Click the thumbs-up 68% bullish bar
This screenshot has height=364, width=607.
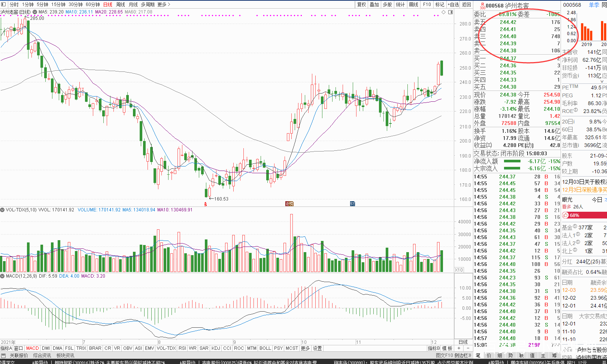point(584,215)
